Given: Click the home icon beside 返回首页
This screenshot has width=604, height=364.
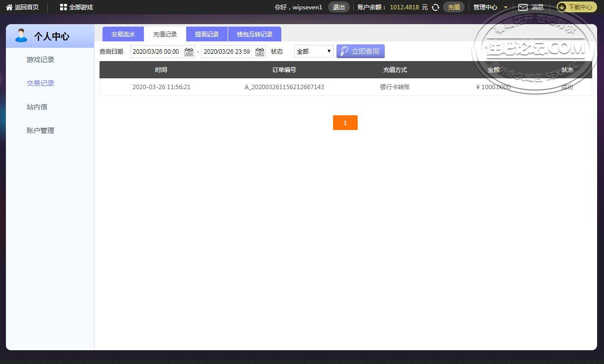Looking at the screenshot, I should [x=9, y=7].
